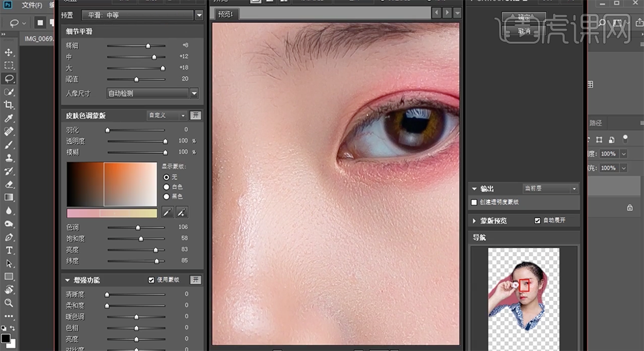Select the Rectangular Marquee tool
644x351 pixels.
click(x=9, y=66)
